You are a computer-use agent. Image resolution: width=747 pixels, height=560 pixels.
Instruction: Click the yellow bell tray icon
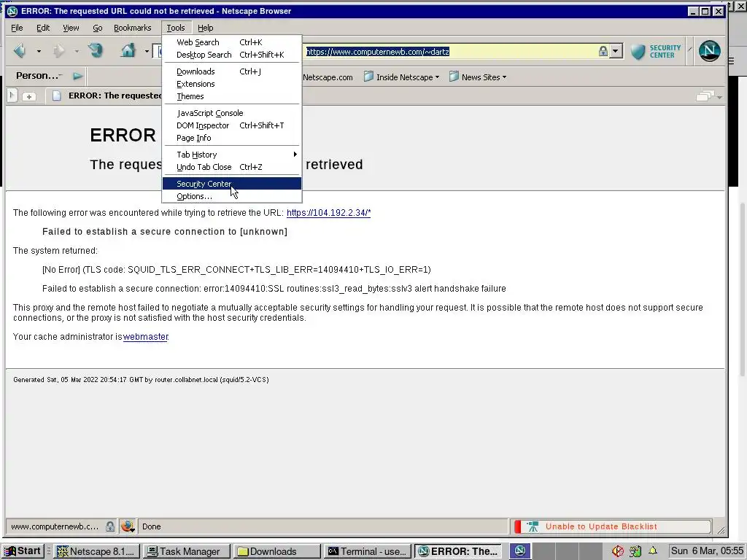tap(653, 551)
